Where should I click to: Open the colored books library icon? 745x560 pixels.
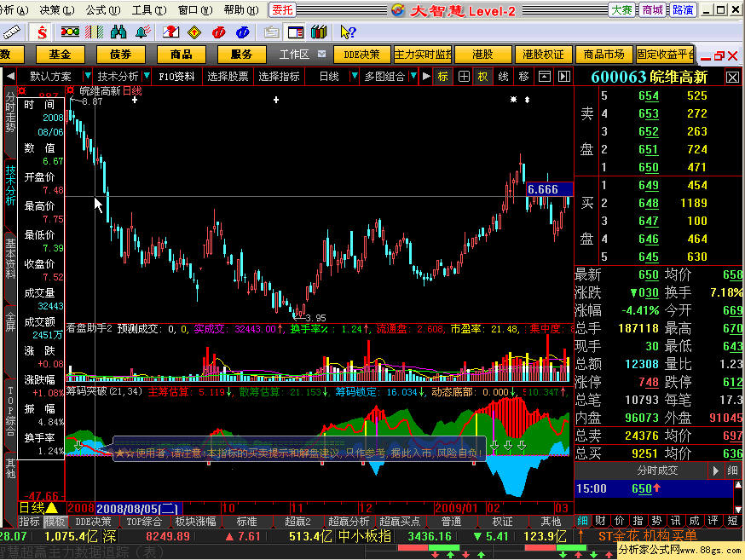pos(319,32)
